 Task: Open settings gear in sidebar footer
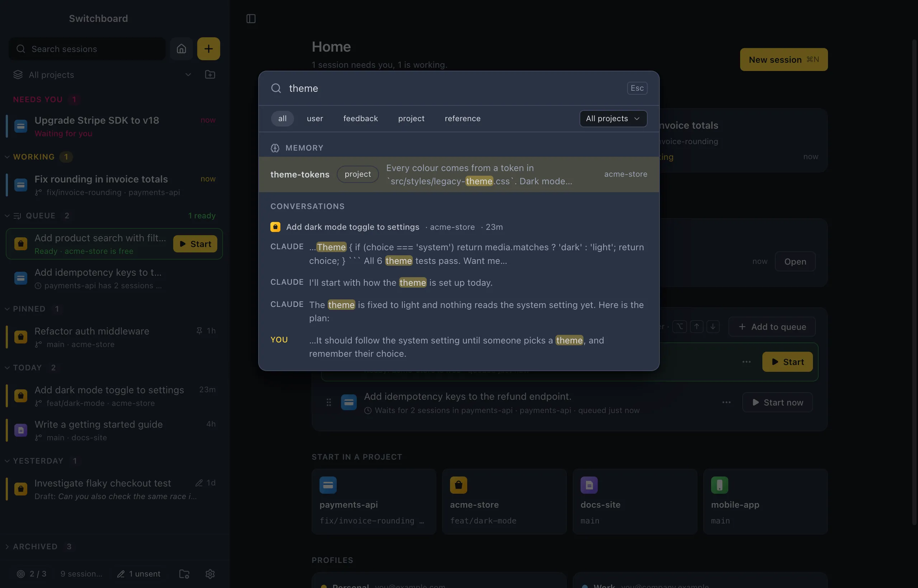pyautogui.click(x=210, y=574)
